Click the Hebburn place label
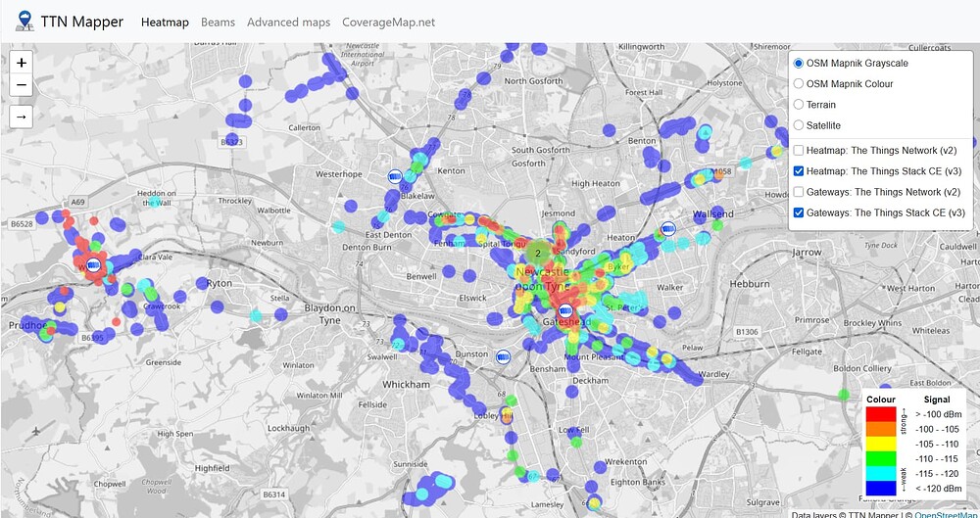The width and height of the screenshot is (980, 518). point(750,284)
